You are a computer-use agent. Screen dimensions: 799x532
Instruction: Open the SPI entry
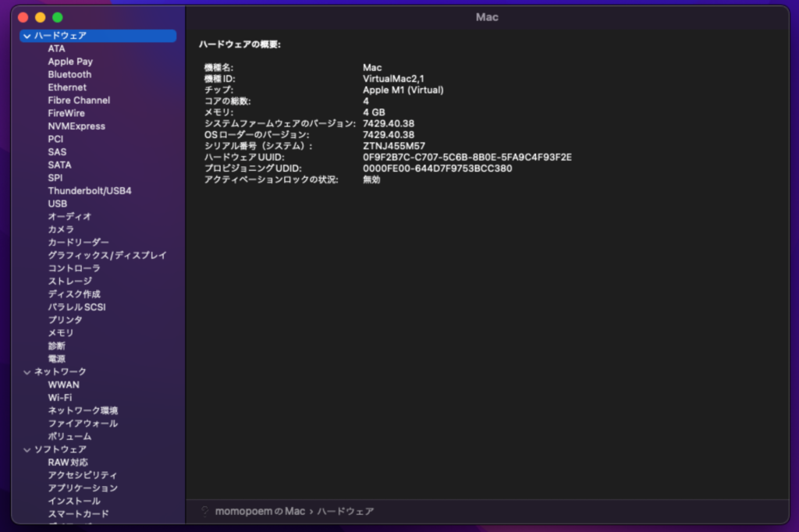[x=55, y=178]
